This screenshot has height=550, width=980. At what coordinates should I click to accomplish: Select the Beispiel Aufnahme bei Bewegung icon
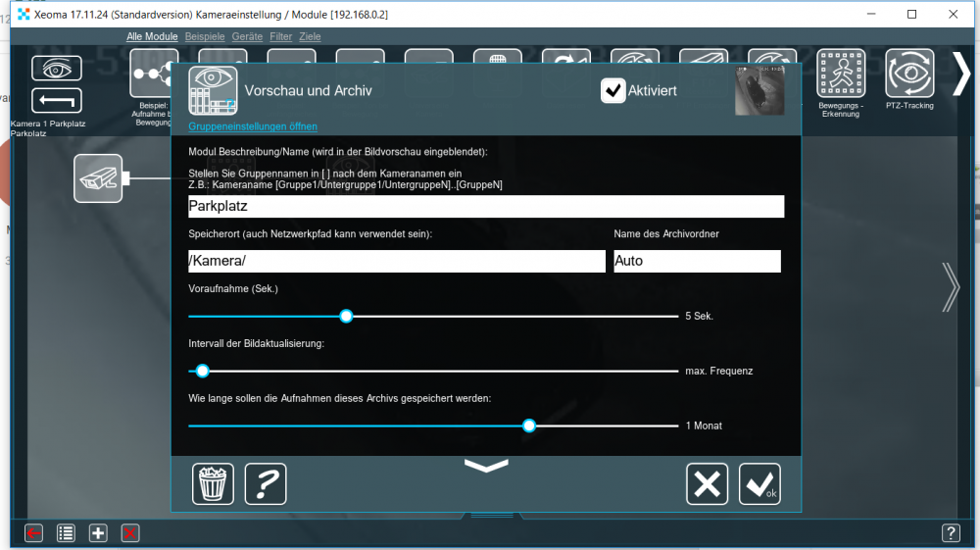153,74
